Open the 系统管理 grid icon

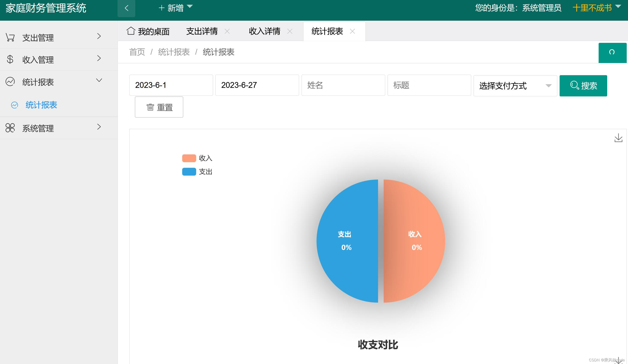(x=10, y=128)
